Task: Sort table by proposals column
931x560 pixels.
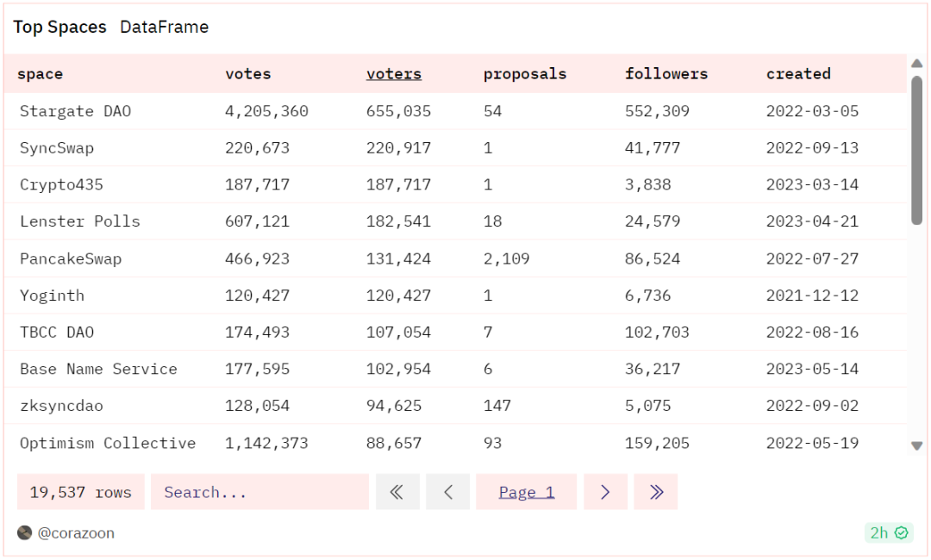Action: pyautogui.click(x=525, y=73)
